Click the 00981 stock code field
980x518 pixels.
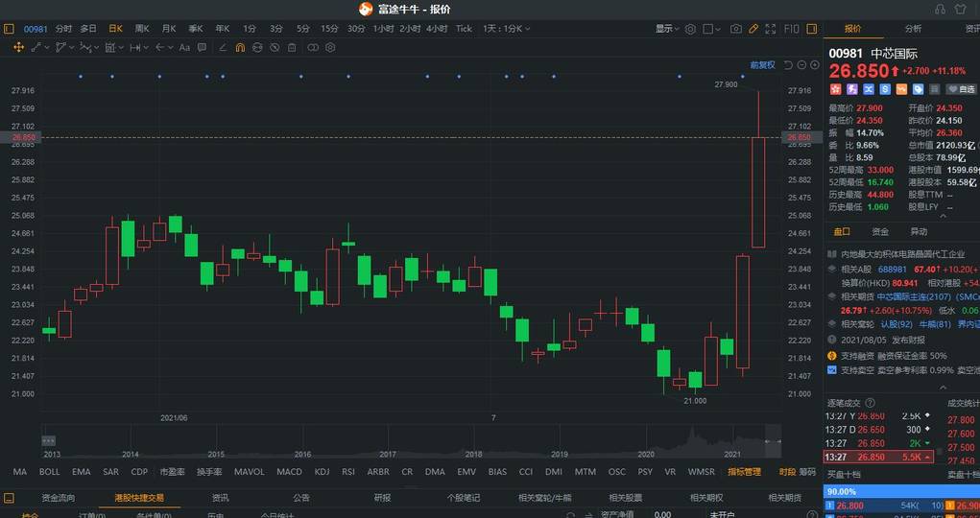(35, 29)
